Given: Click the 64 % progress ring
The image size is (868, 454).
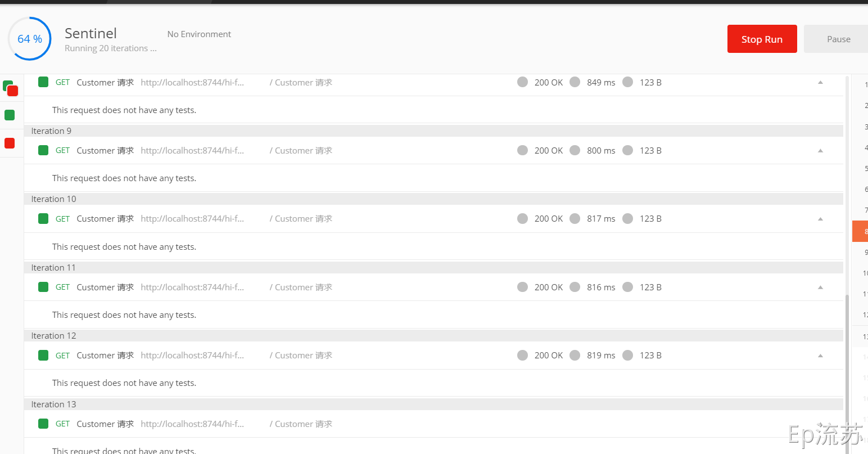Looking at the screenshot, I should pos(30,39).
